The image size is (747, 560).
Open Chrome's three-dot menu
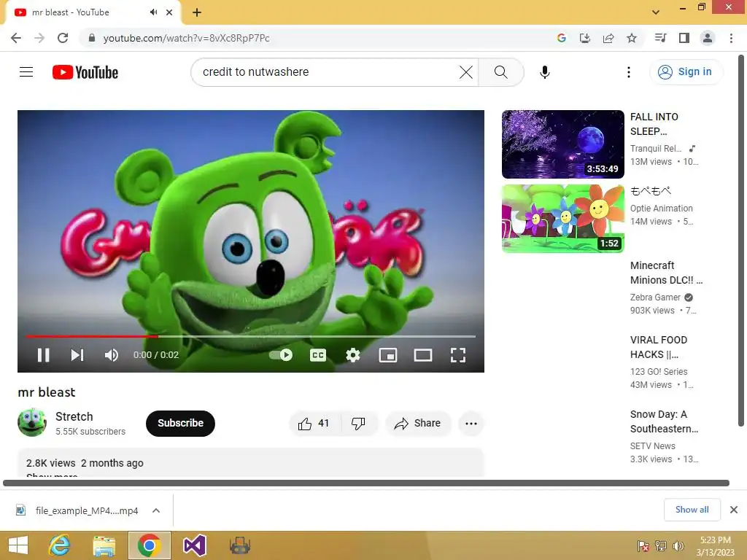pyautogui.click(x=731, y=38)
